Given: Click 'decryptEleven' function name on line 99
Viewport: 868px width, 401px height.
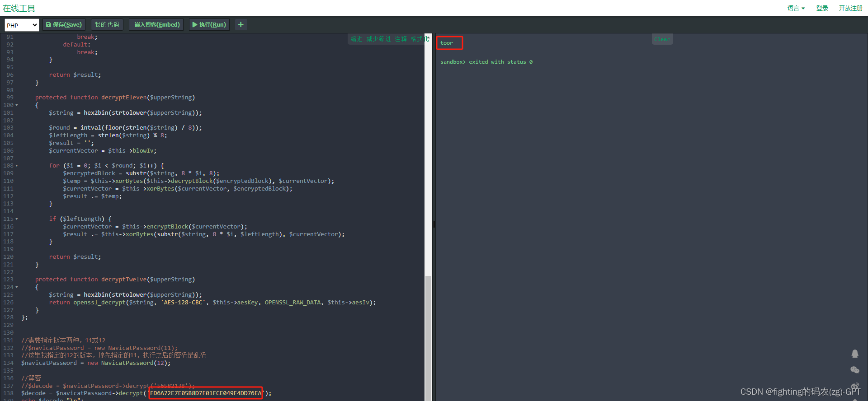Looking at the screenshot, I should (124, 98).
